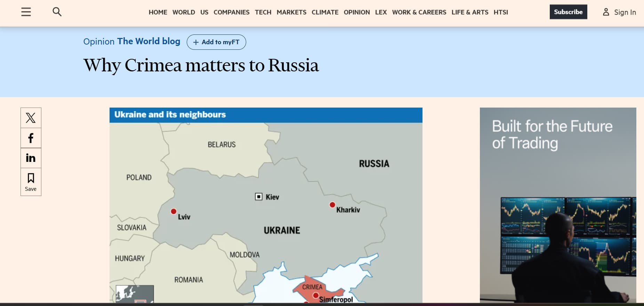Click the Sign In user icon
644x306 pixels.
point(606,12)
